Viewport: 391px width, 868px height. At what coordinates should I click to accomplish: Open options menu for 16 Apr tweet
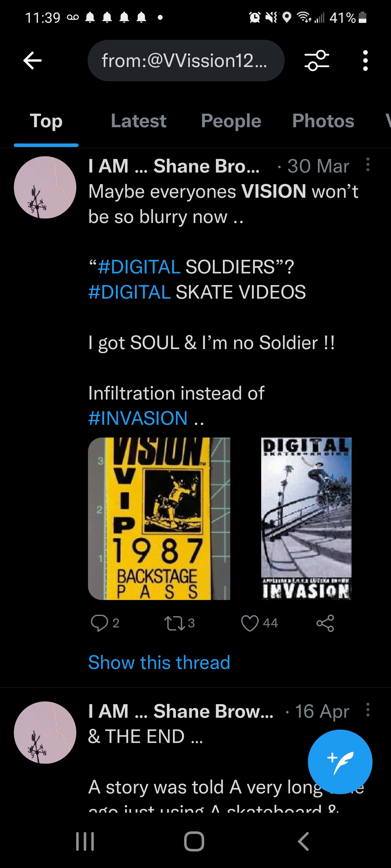(x=367, y=710)
